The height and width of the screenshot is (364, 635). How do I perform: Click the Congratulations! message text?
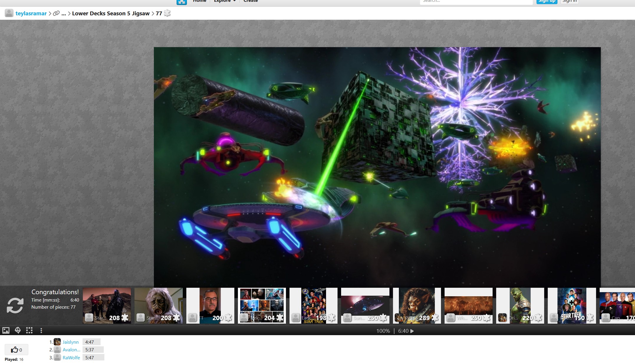(55, 292)
